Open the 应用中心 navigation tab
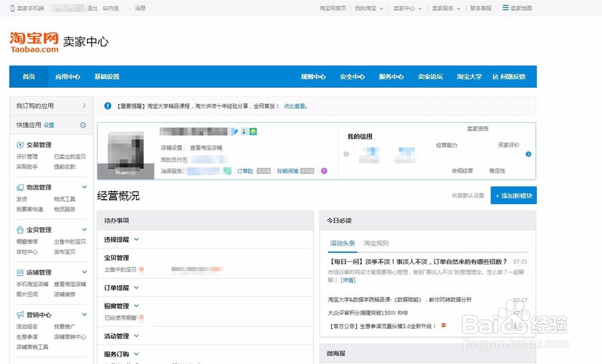 pos(67,77)
